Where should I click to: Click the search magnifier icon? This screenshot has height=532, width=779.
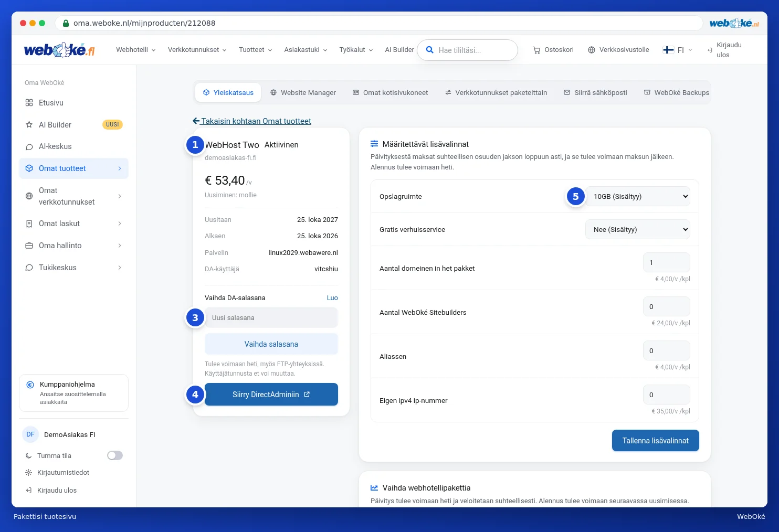point(429,50)
